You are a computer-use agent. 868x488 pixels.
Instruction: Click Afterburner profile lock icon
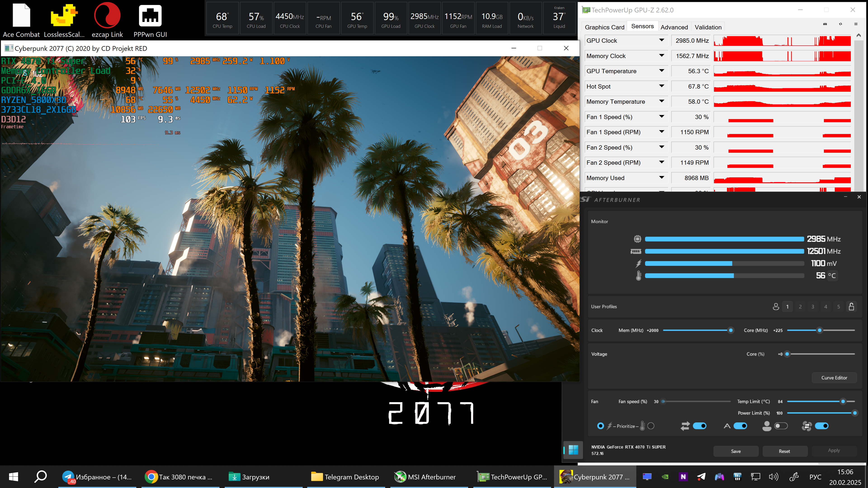pyautogui.click(x=851, y=307)
